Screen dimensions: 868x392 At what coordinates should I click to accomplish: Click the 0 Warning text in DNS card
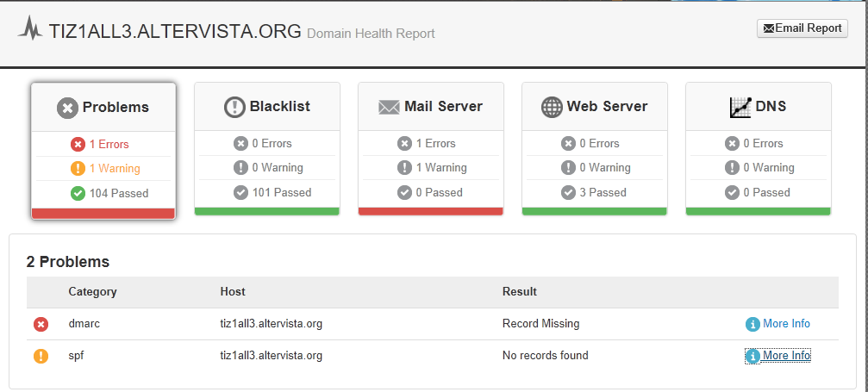point(769,168)
